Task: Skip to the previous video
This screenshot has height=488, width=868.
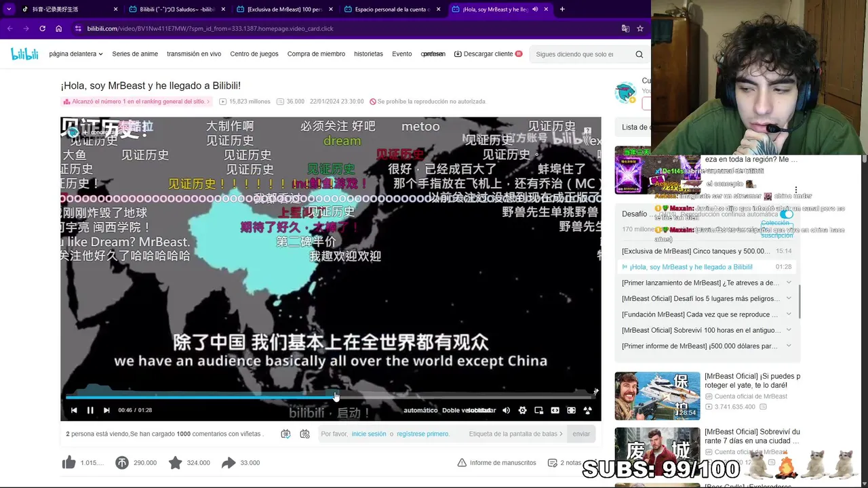Action: pos(74,410)
